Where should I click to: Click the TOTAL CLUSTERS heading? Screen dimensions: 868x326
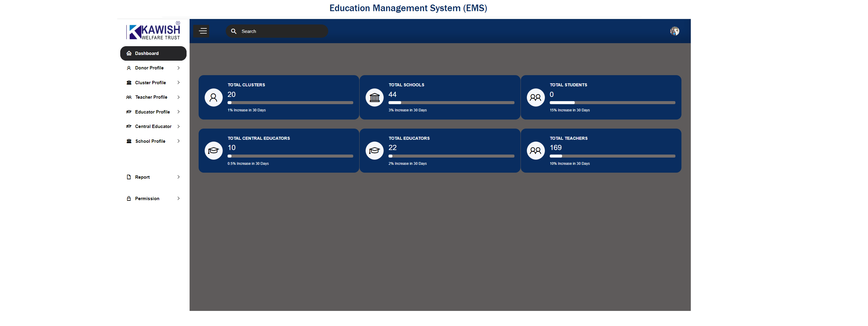coord(246,85)
